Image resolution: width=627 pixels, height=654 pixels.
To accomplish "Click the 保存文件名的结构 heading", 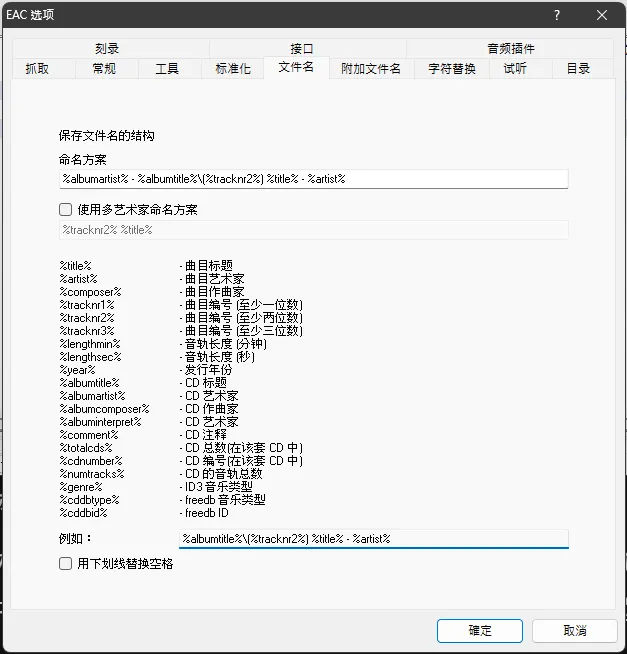I will (106, 136).
